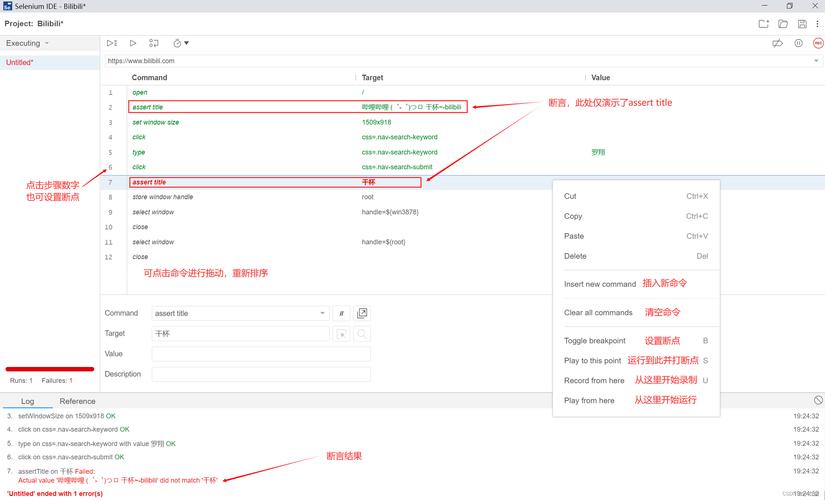Click the base URL field
Viewport: 825px width, 500px height.
pos(458,61)
